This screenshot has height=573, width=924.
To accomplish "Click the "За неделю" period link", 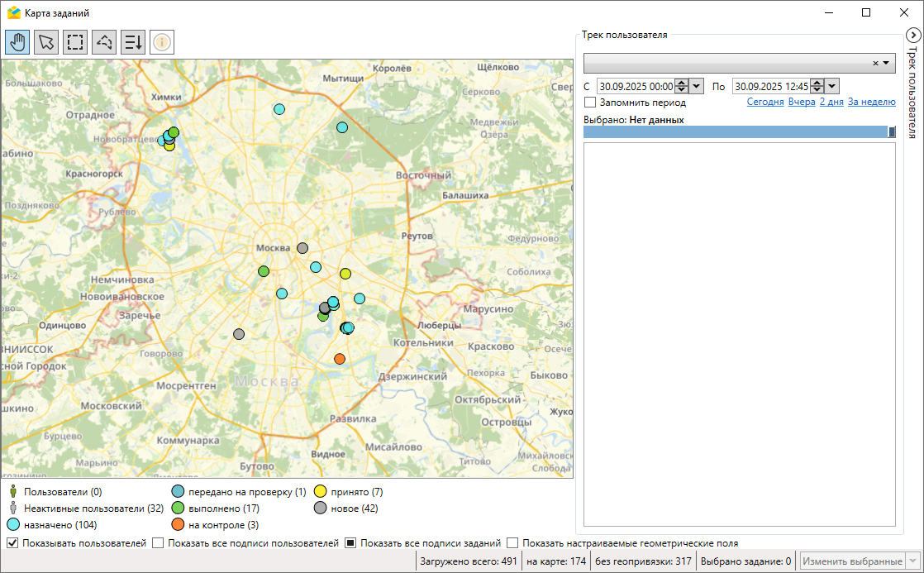I will tap(871, 103).
